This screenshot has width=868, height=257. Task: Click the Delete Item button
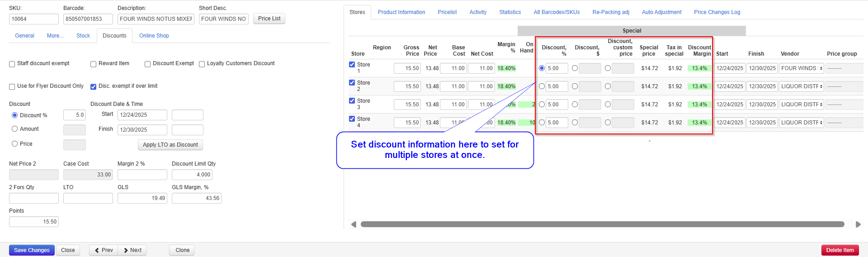(x=840, y=250)
